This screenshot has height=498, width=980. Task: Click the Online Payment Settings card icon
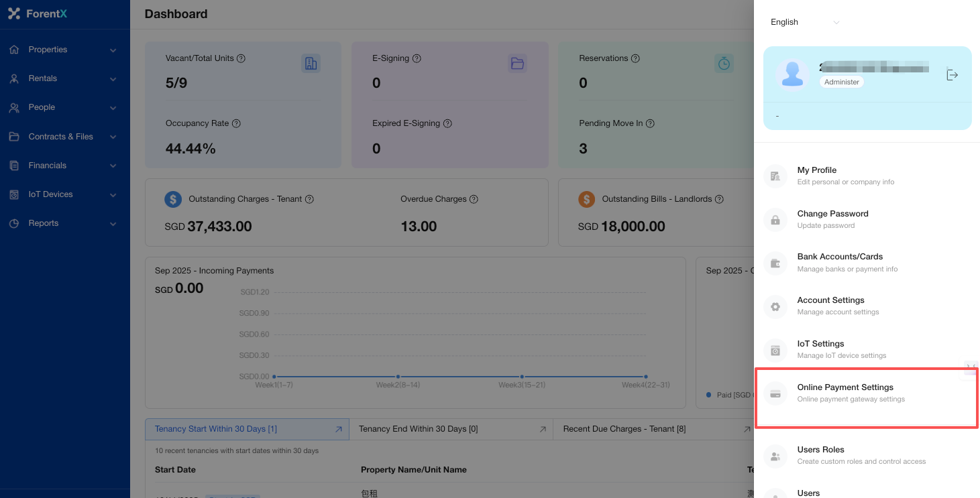[x=775, y=393]
